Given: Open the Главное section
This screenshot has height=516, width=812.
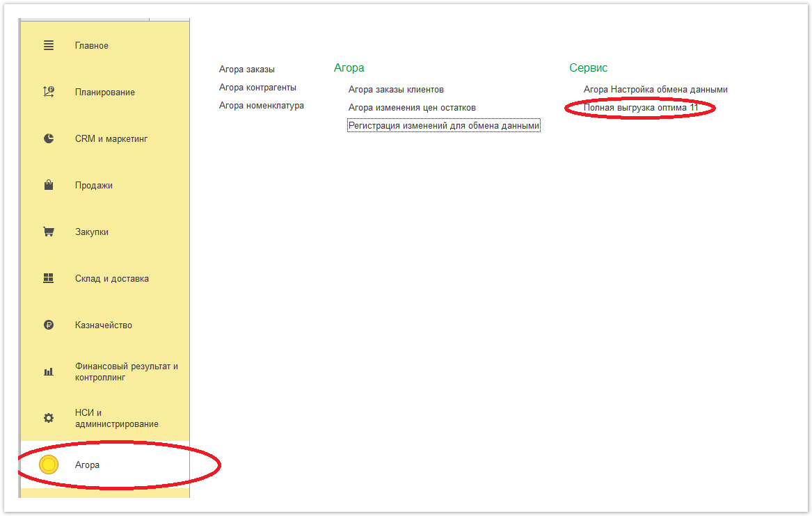Looking at the screenshot, I should 92,45.
